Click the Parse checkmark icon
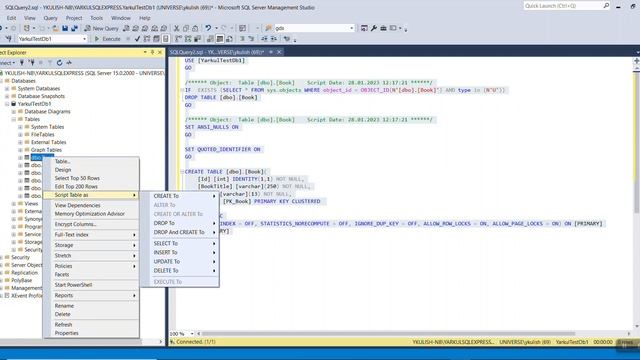The height and width of the screenshot is (360, 640). click(137, 39)
